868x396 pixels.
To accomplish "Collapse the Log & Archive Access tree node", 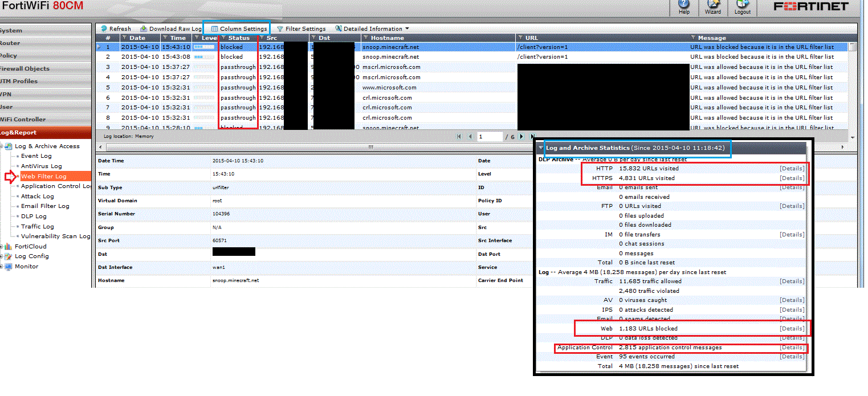I will [1, 146].
